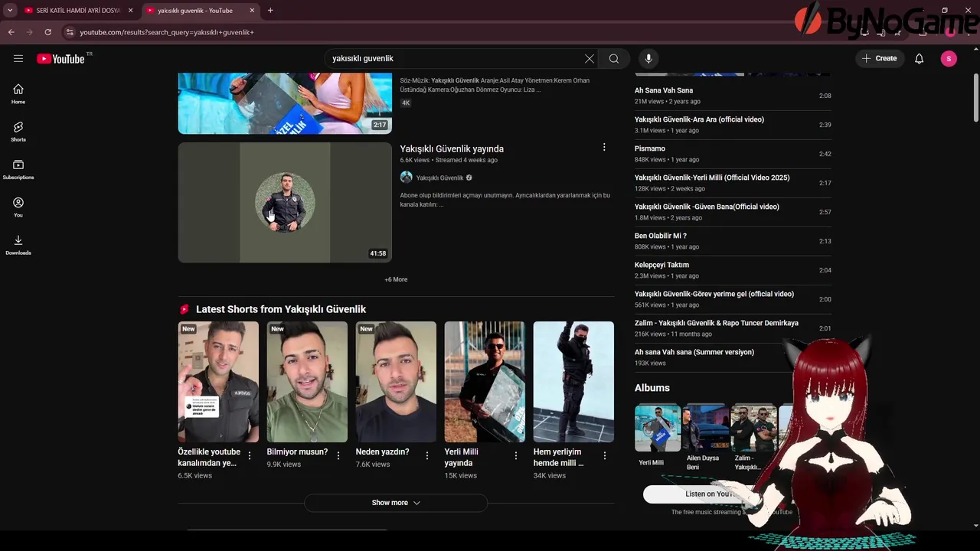Open Özellikle youtube kanalımdan short thumbnail
980x551 pixels.
click(x=218, y=382)
